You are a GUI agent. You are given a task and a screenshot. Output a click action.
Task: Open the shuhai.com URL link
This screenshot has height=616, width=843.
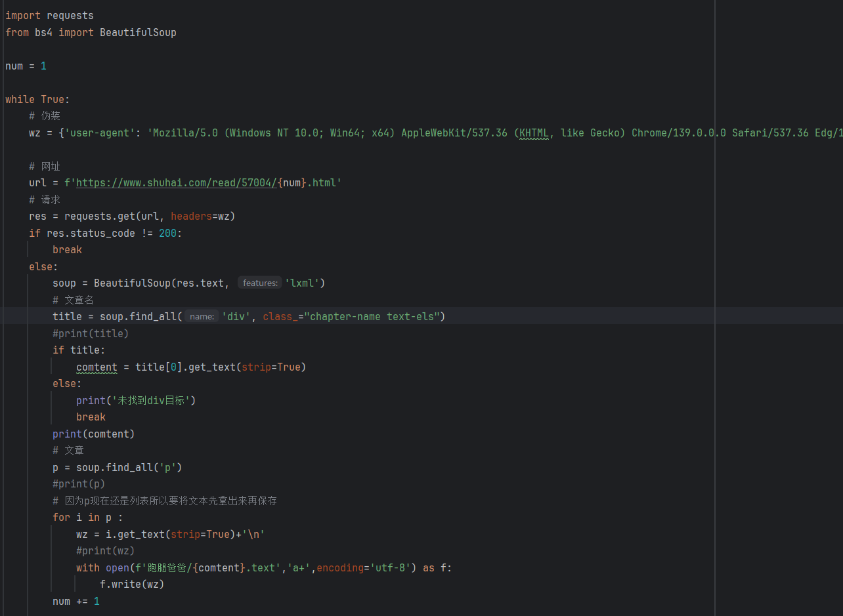[177, 183]
